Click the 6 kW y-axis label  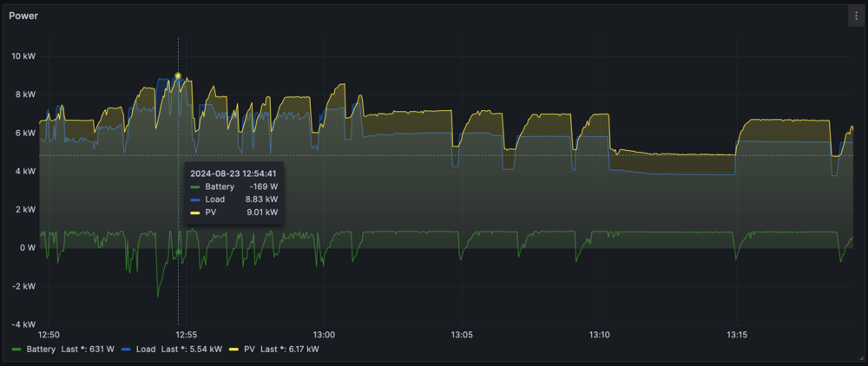pyautogui.click(x=25, y=134)
